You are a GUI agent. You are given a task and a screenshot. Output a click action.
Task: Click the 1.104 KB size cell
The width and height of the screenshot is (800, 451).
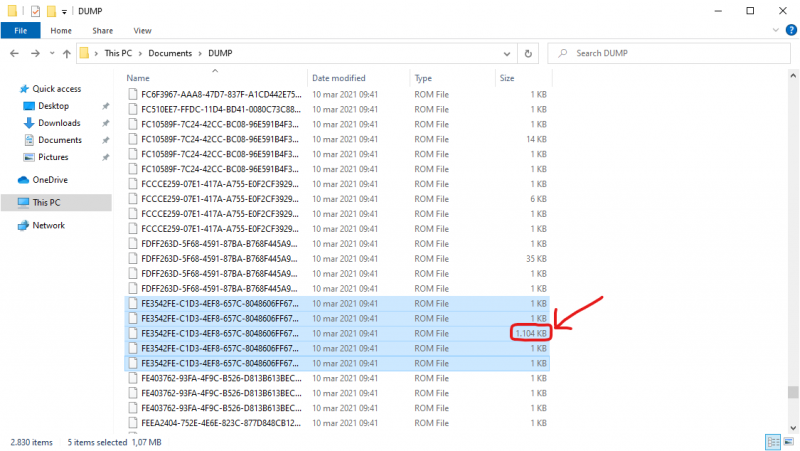pos(531,334)
